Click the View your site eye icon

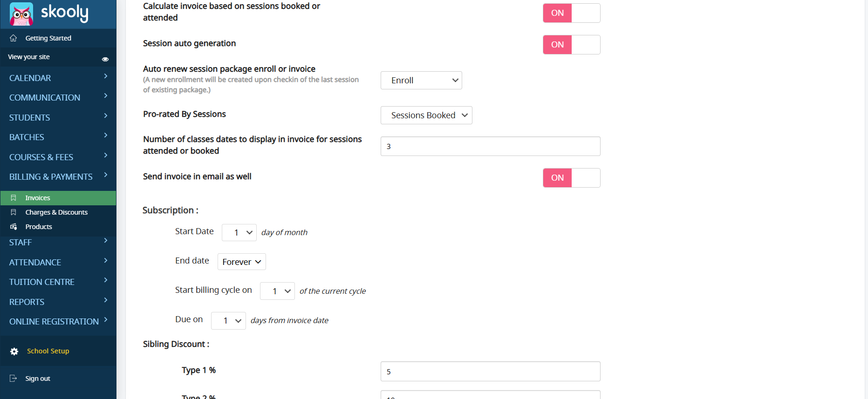pyautogui.click(x=105, y=59)
